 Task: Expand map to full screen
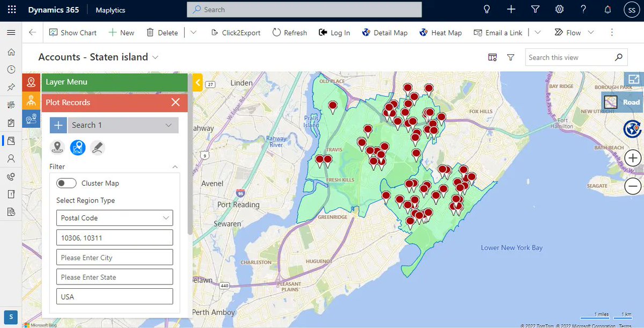(633, 79)
